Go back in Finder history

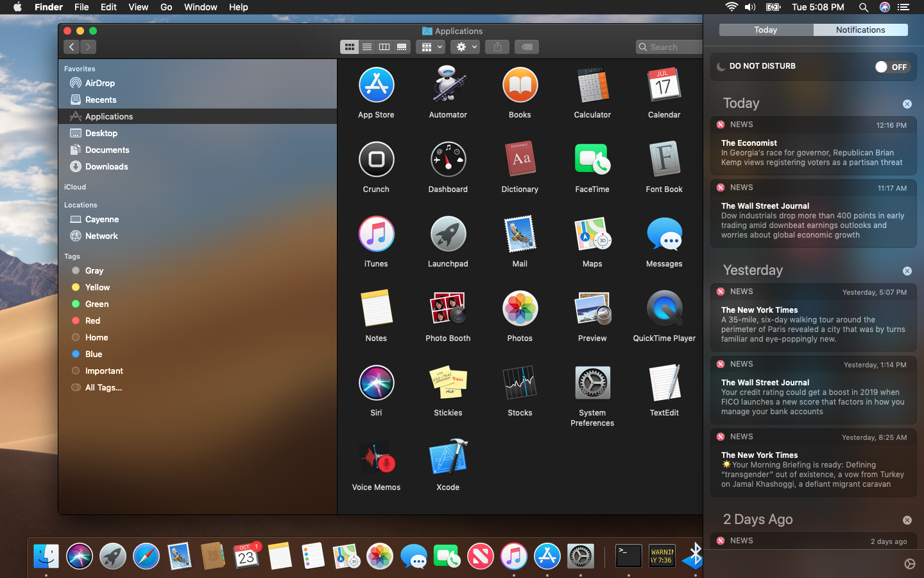click(x=72, y=47)
